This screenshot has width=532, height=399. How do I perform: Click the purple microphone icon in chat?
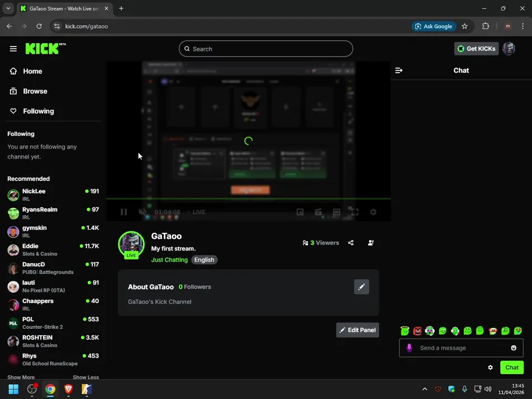click(x=409, y=348)
